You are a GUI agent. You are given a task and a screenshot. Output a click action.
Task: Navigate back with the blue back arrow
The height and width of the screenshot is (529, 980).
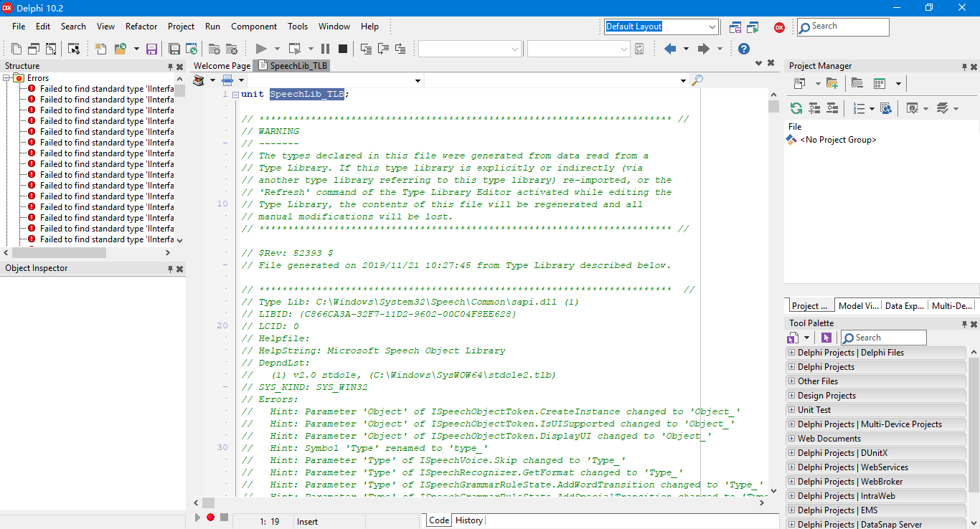(670, 49)
